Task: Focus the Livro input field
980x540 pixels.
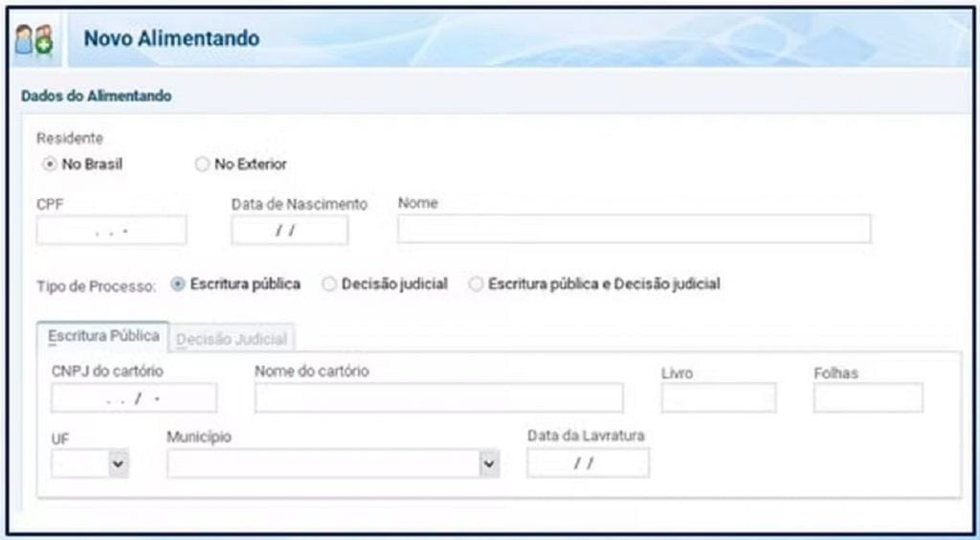Action: click(719, 397)
